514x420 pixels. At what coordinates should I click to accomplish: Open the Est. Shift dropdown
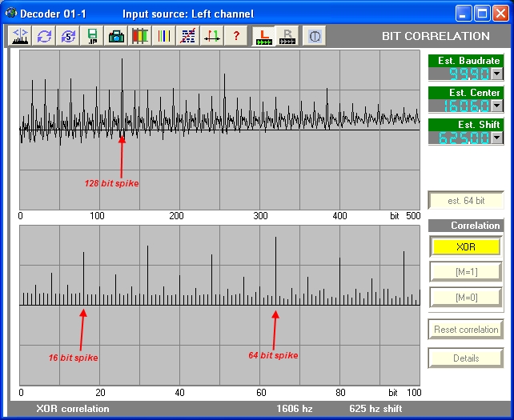[x=496, y=138]
